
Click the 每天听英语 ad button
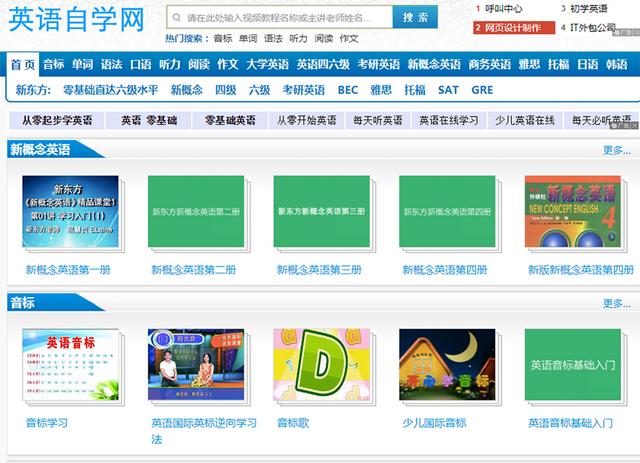pos(378,120)
